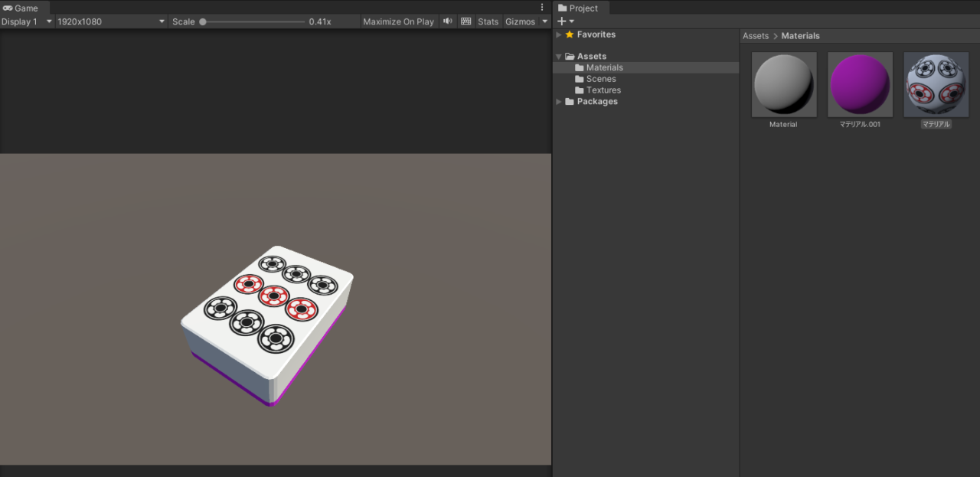Select the purple マテリアル.001 material thumbnail
Screen dimensions: 980x477
point(860,84)
